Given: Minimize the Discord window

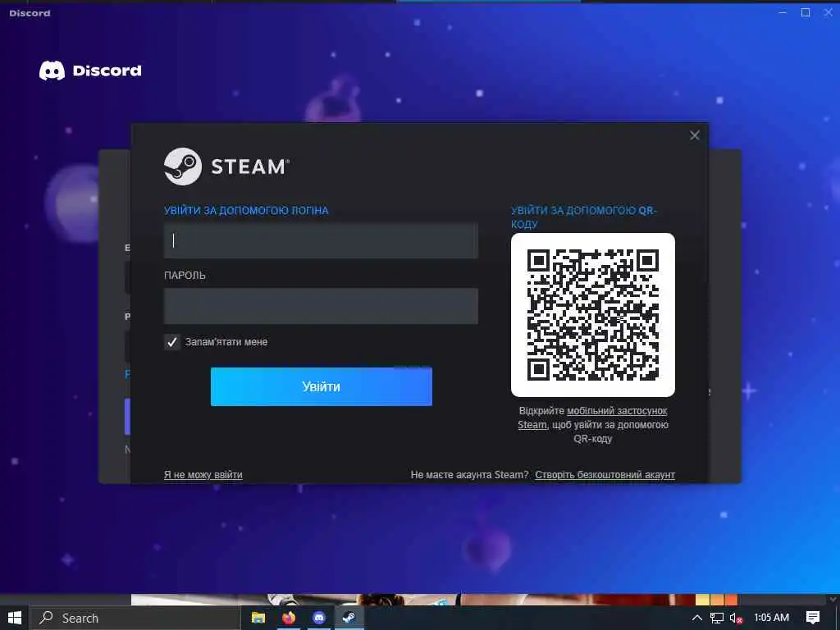Looking at the screenshot, I should pos(783,12).
